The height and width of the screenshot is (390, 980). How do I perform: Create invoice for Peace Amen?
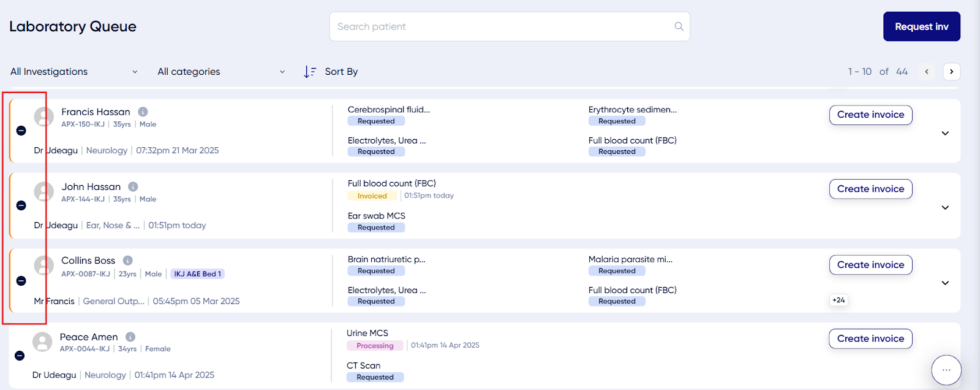click(870, 338)
